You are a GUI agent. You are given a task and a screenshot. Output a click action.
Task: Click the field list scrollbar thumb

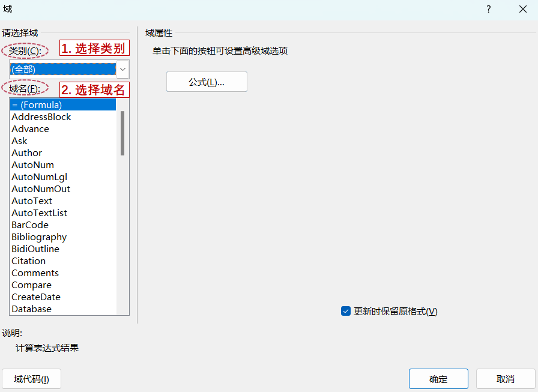122,133
